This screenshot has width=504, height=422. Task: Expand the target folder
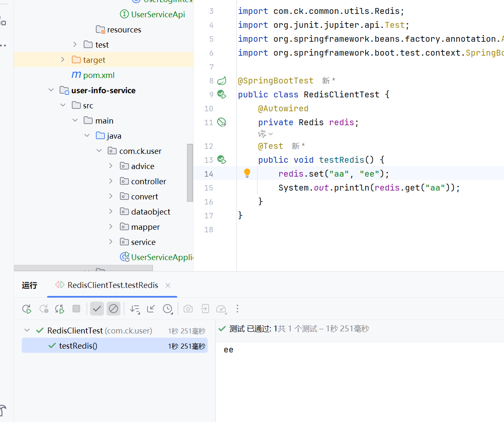pyautogui.click(x=63, y=59)
